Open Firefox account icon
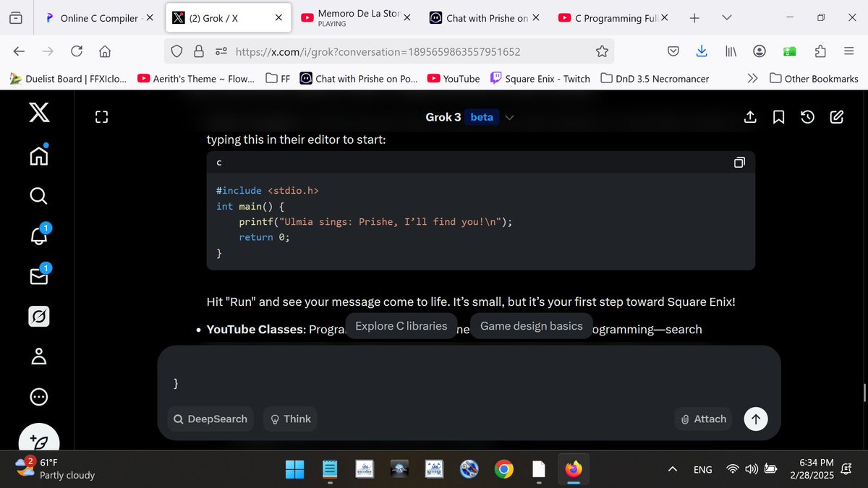Viewport: 868px width, 488px height. pyautogui.click(x=759, y=51)
